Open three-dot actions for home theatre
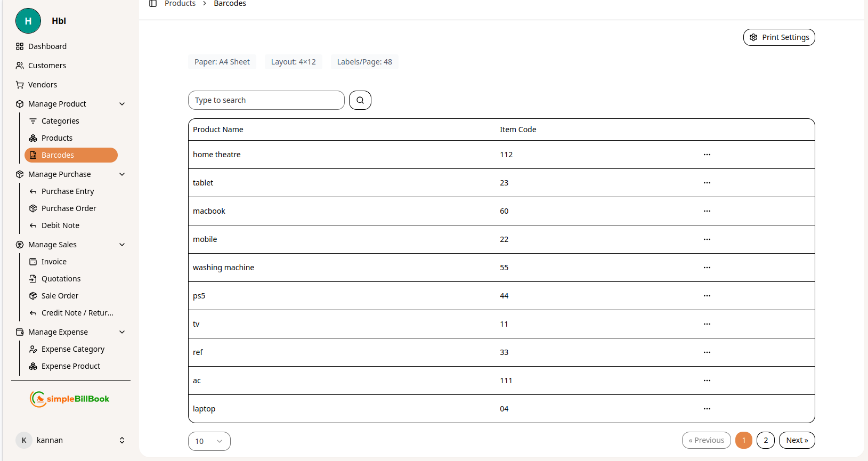Image resolution: width=868 pixels, height=461 pixels. tap(707, 155)
